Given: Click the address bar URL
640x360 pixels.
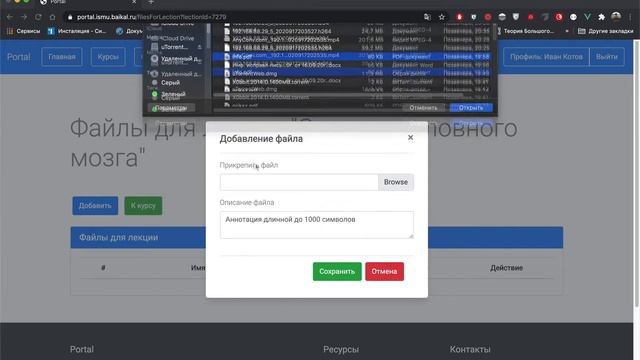Looking at the screenshot, I should pyautogui.click(x=151, y=17).
